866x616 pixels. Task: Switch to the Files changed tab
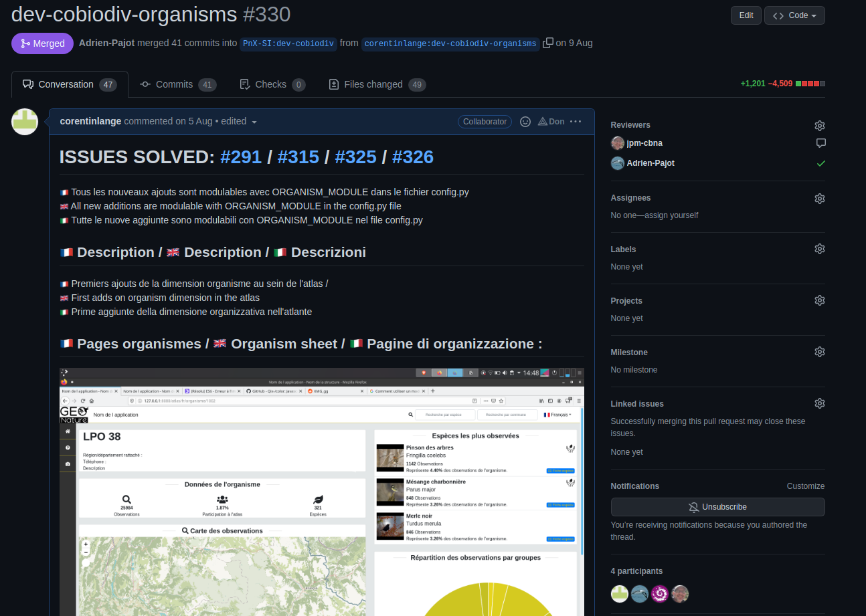377,84
